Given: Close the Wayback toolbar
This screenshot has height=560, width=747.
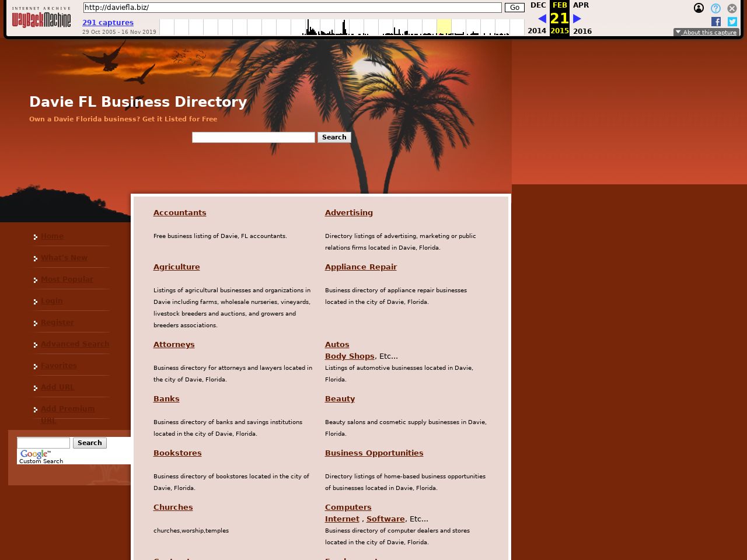Looking at the screenshot, I should (732, 8).
